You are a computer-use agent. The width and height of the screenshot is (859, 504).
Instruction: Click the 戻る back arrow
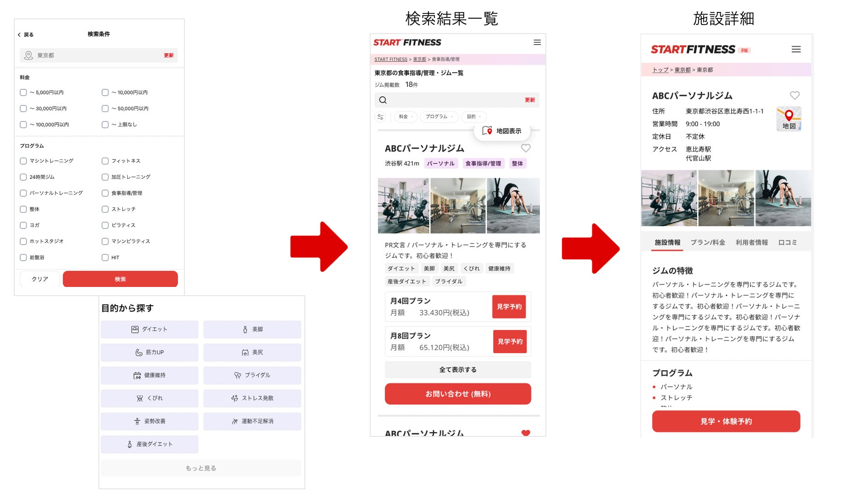pyautogui.click(x=19, y=34)
